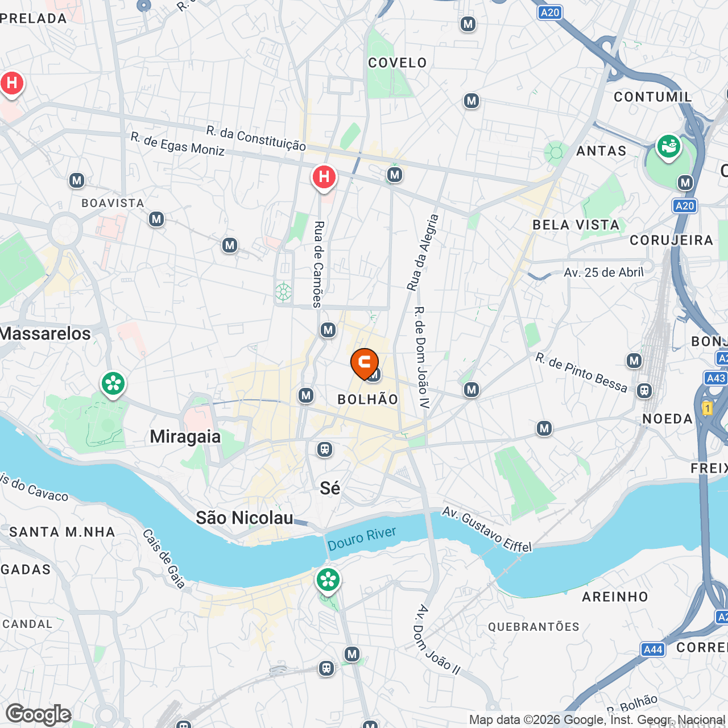Open the Google logo link
This screenshot has height=728, width=728.
point(38,714)
